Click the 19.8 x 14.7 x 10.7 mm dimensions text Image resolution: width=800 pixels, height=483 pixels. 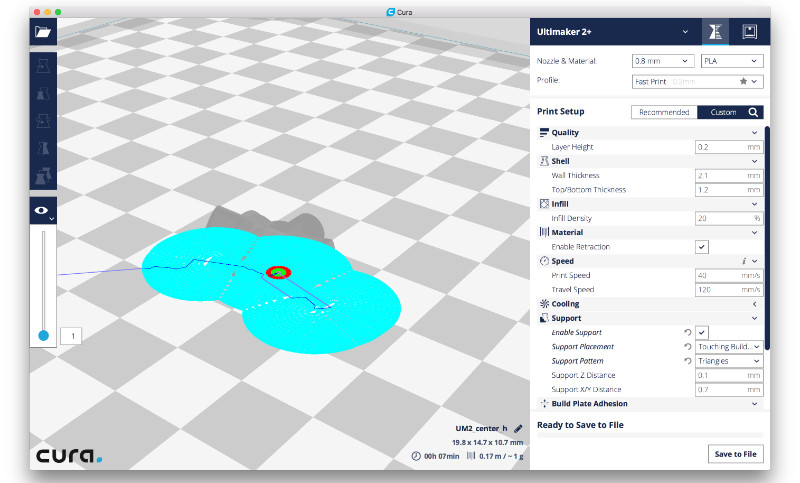click(487, 442)
